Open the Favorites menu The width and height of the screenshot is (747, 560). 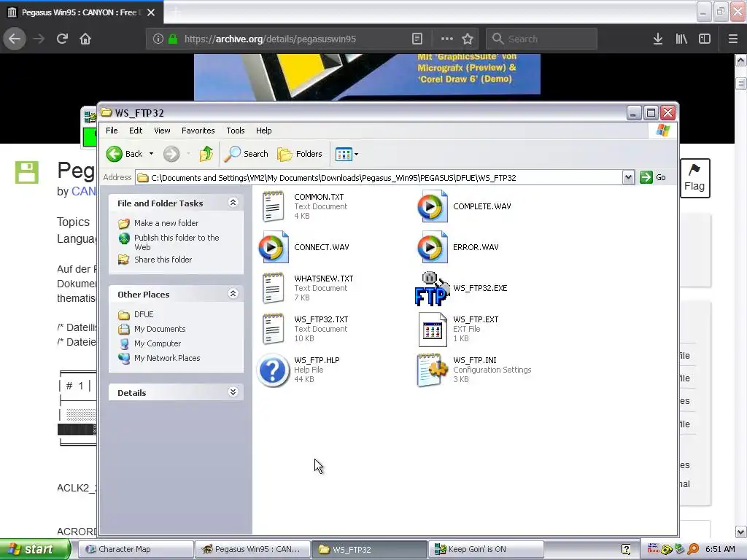(198, 131)
